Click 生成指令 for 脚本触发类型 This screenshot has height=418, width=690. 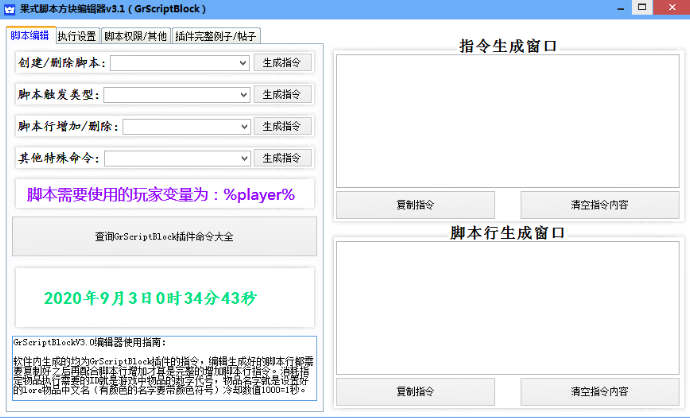point(283,95)
